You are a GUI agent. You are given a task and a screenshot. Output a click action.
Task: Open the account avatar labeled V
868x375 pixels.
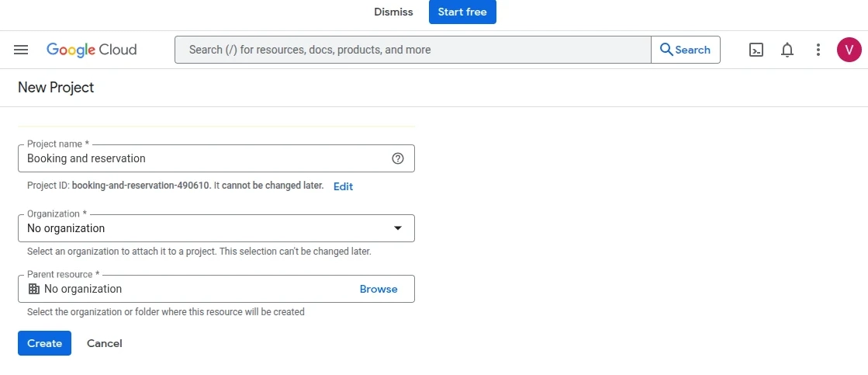click(x=849, y=50)
